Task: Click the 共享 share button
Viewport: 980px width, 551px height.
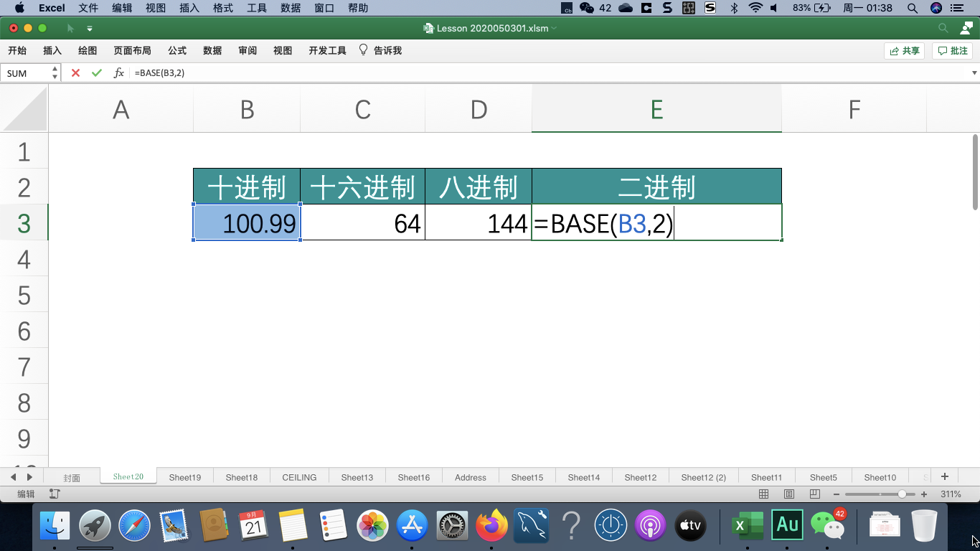Action: tap(904, 51)
